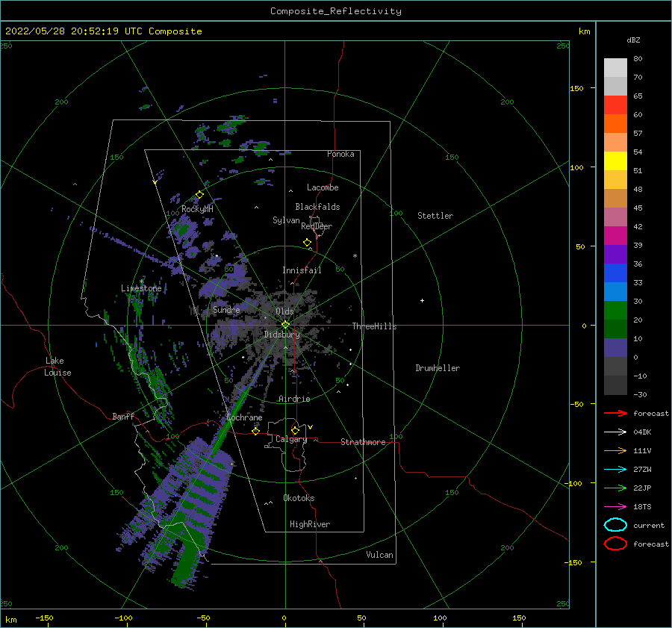Click the red forecast ellipse legend icon

615,544
